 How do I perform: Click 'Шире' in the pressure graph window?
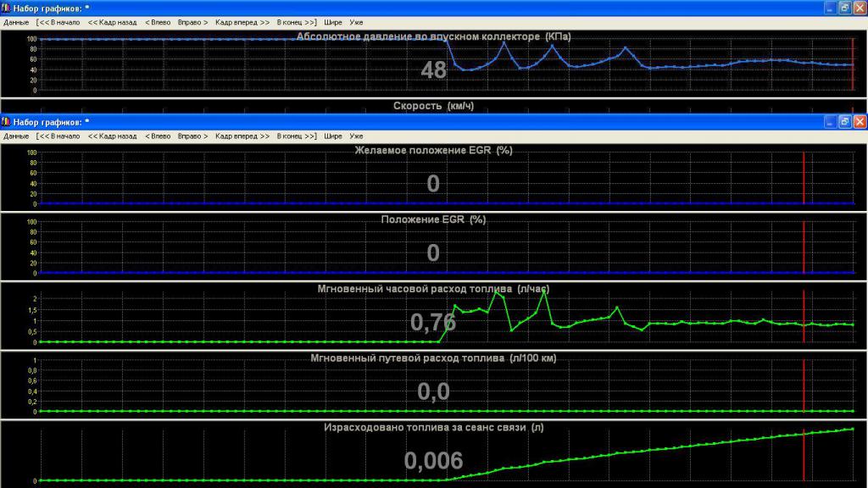[x=333, y=21]
